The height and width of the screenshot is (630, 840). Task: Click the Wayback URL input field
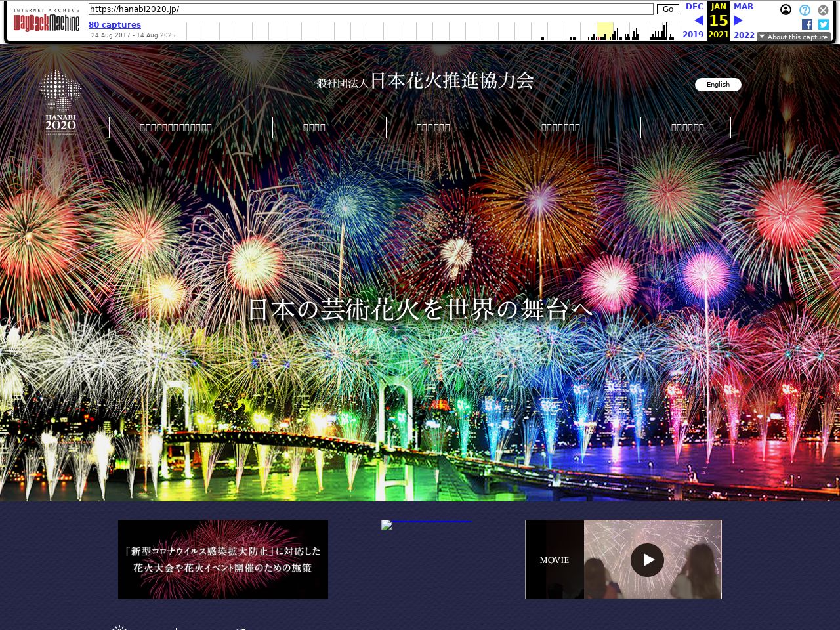pos(371,9)
